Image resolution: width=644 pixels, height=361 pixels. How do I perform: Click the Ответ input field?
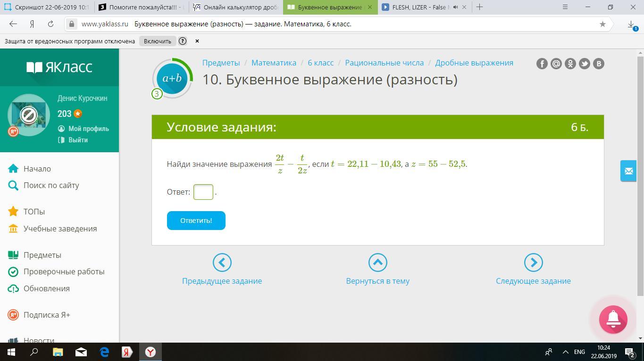tap(203, 192)
